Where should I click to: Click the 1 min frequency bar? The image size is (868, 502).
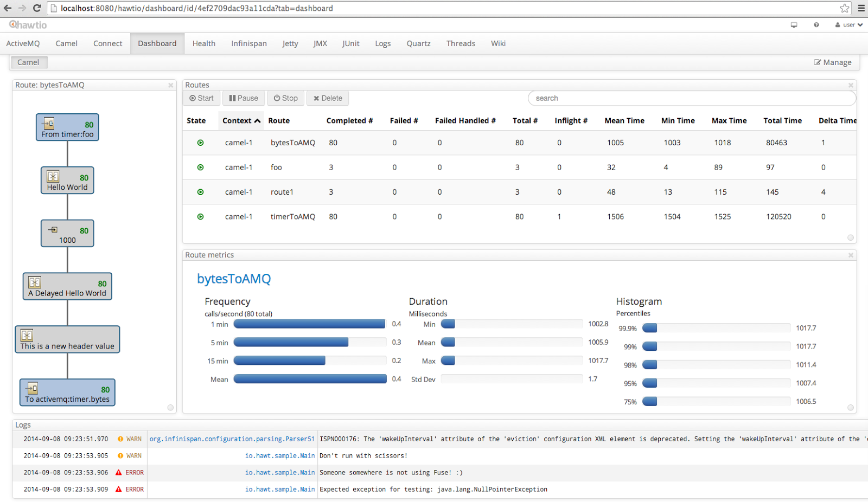[309, 324]
